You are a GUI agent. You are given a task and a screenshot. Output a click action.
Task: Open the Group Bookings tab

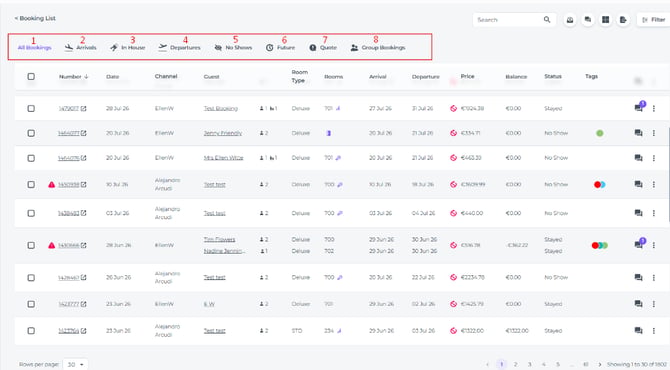[378, 47]
